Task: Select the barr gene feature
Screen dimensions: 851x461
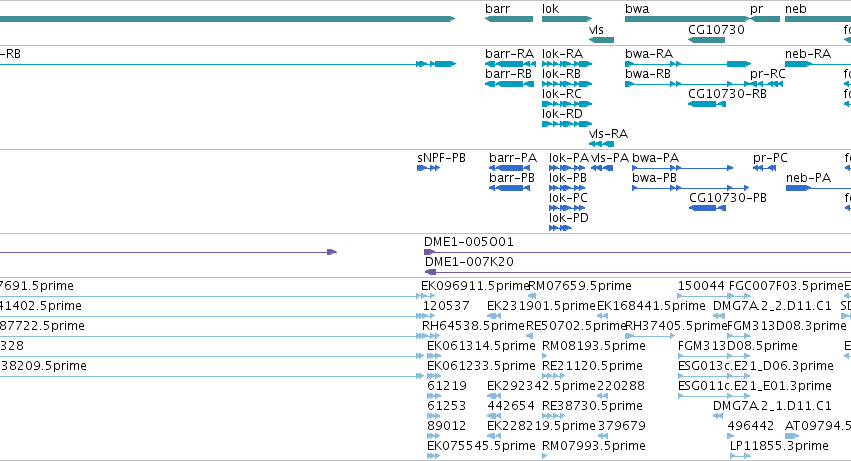Action: click(x=509, y=19)
